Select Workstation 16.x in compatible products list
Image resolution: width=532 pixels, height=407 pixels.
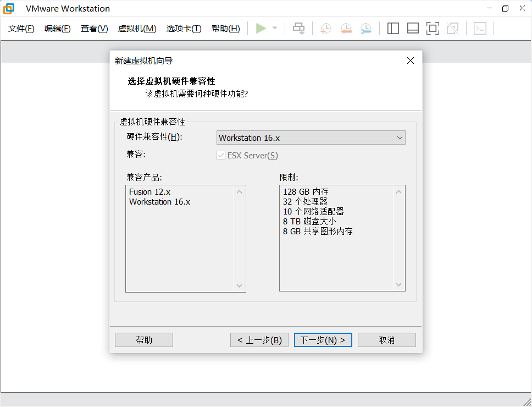[x=159, y=202]
